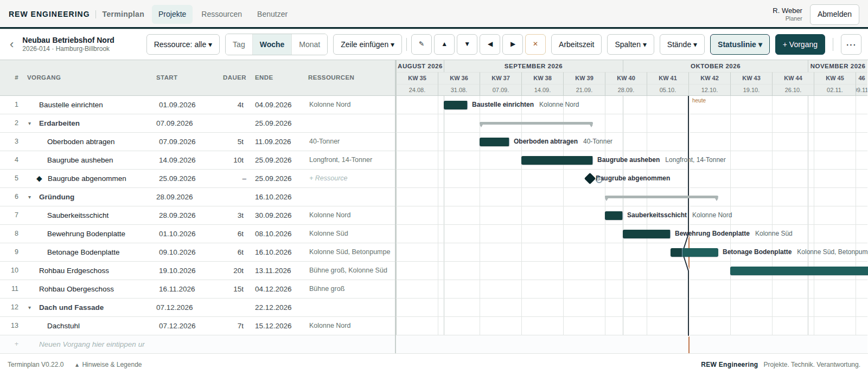Go back using the chevron beside project title
Image resolution: width=868 pixels, height=376 pixels.
12,44
